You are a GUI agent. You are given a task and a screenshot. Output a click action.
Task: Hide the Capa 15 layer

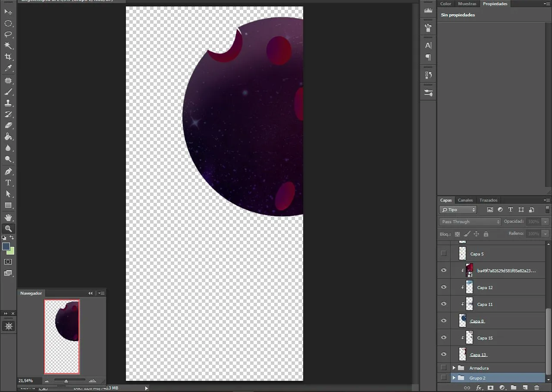pyautogui.click(x=443, y=338)
